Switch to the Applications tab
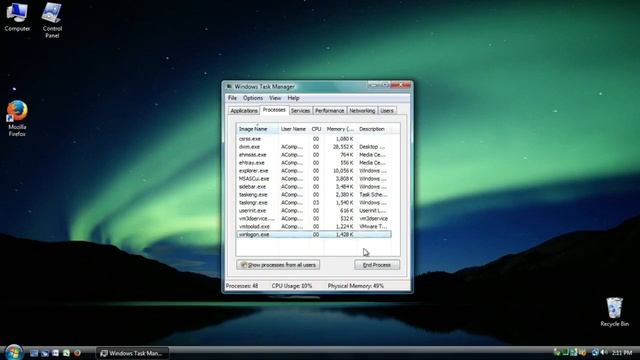Screen dimensions: 640x360 [x=244, y=111]
